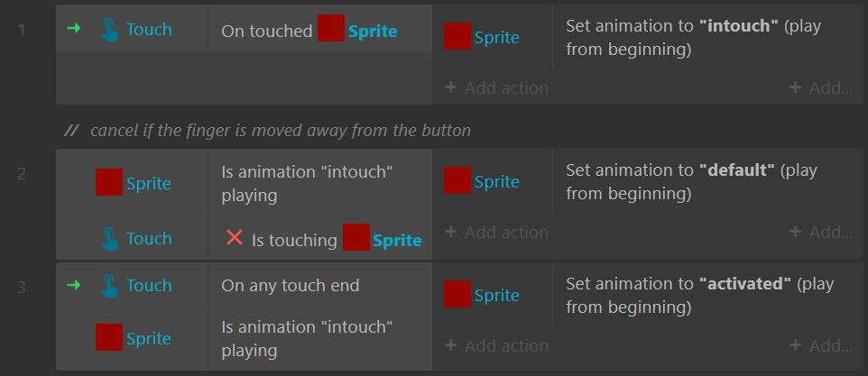Click Add action under event 1
Image resolution: width=868 pixels, height=376 pixels.
496,88
